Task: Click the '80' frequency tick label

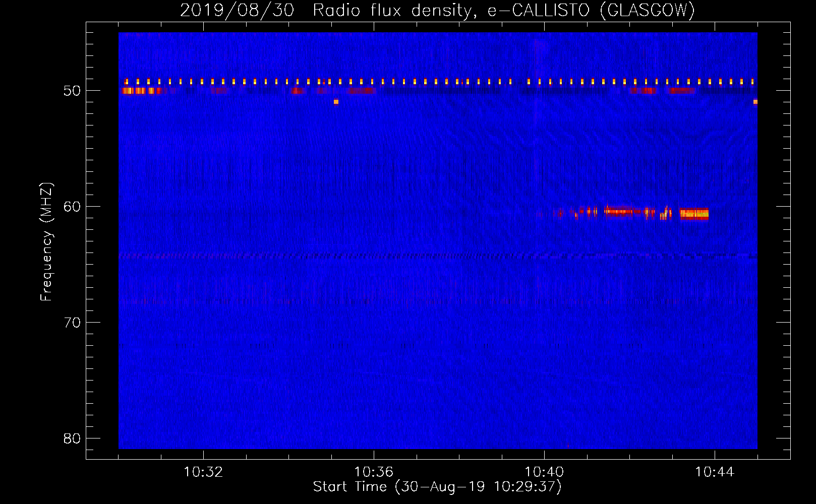Action: (73, 438)
